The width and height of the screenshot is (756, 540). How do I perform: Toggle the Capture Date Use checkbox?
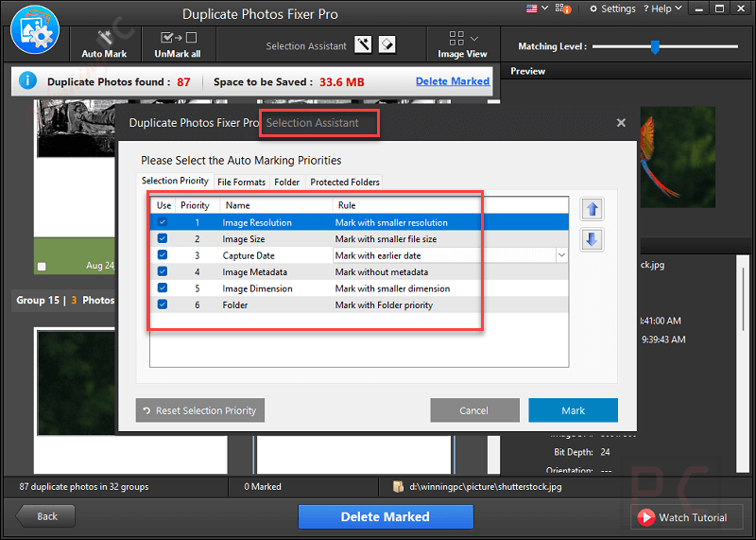point(163,255)
